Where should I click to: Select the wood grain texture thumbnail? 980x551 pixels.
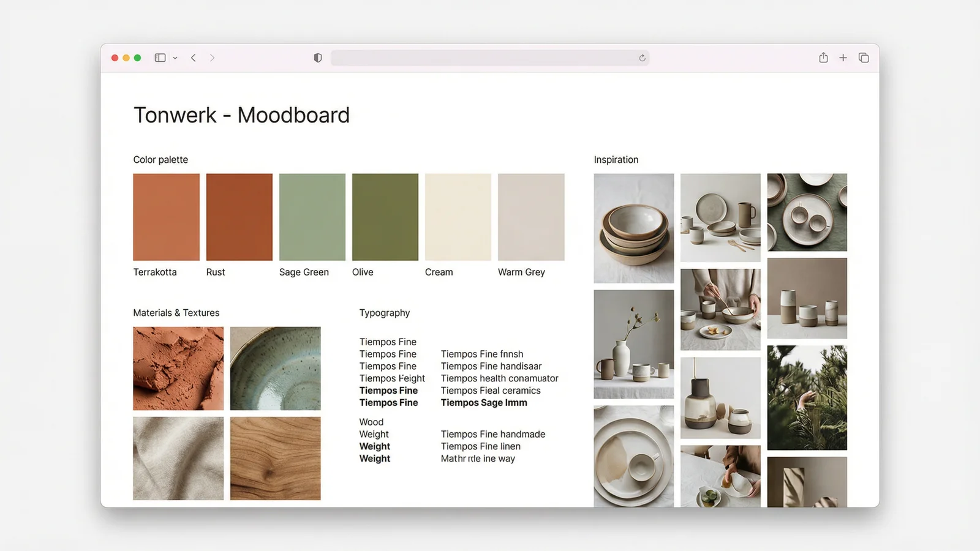pos(274,458)
